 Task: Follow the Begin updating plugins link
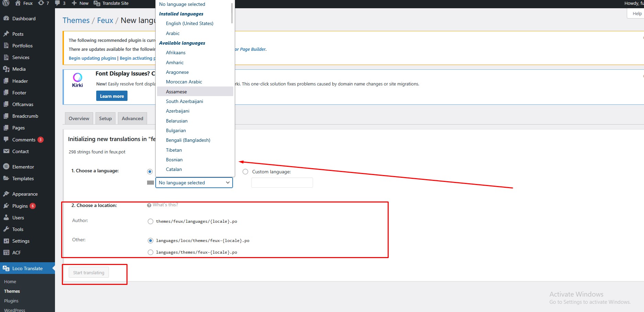92,58
